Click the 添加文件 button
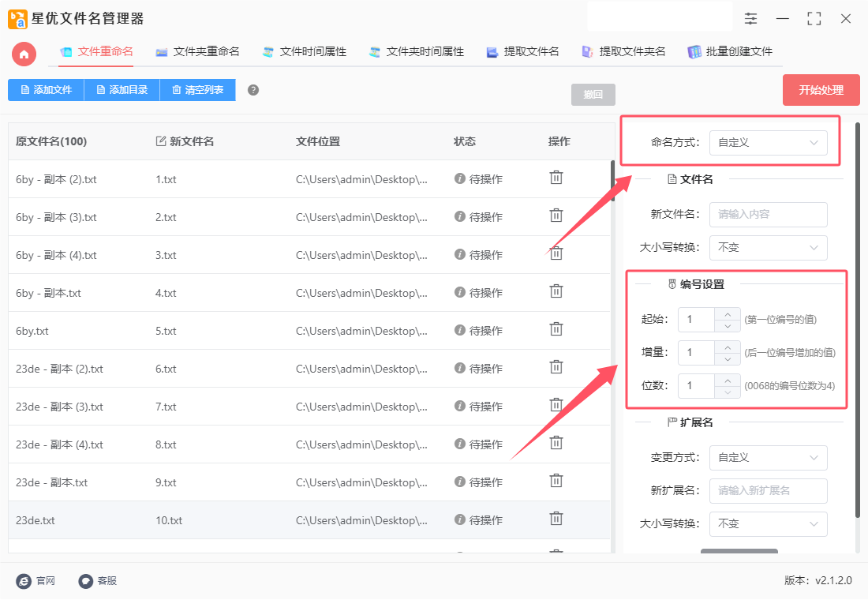Screen dimensions: 868x600 point(46,90)
